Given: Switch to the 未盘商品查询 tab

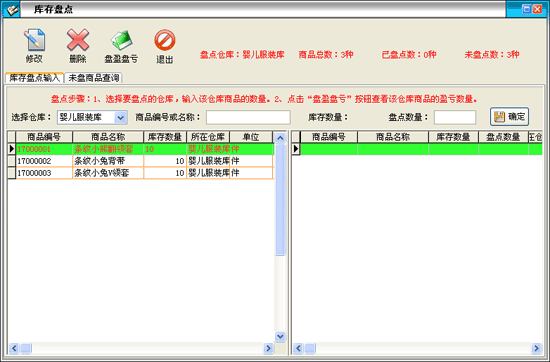Looking at the screenshot, I should 94,78.
